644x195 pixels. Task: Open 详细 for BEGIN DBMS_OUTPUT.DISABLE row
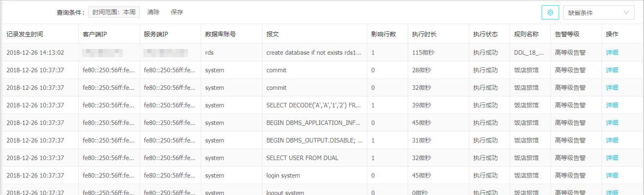pyautogui.click(x=612, y=140)
